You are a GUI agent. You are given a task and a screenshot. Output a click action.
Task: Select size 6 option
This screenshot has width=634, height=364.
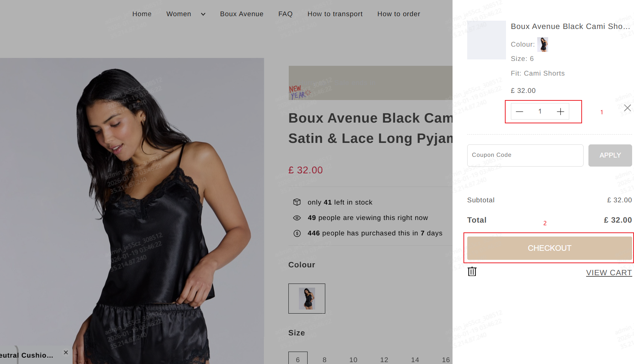298,359
